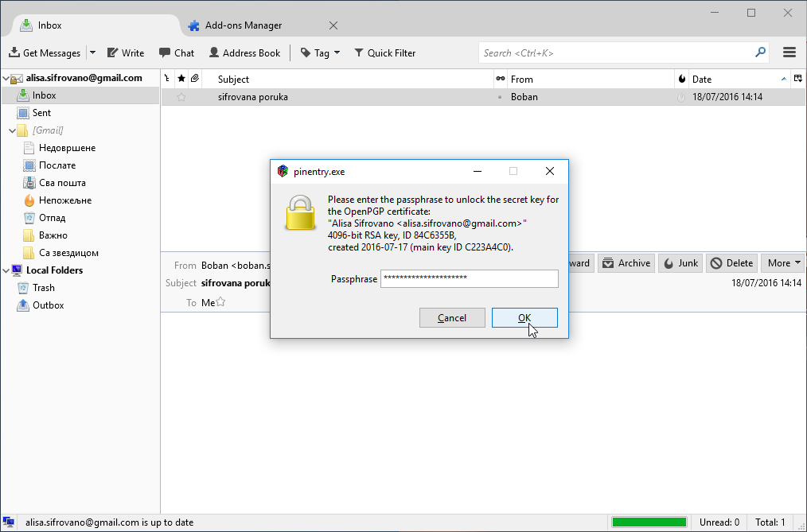Click the green status progress bar

point(649,522)
